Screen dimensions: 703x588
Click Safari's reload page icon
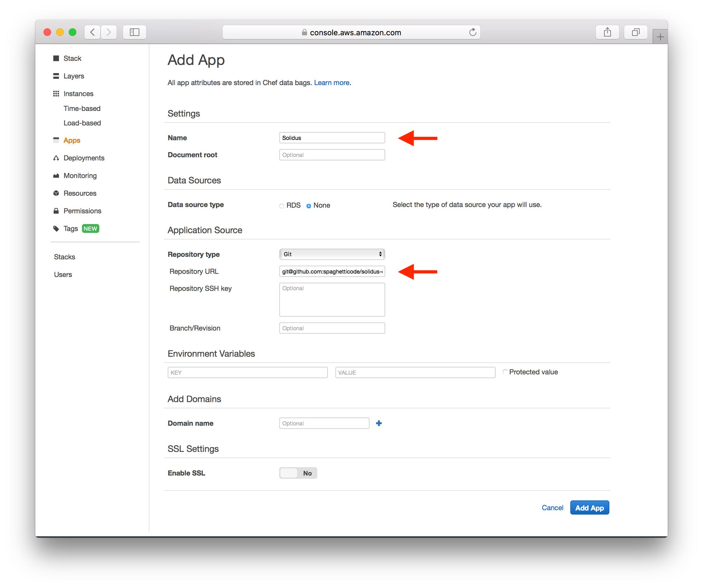tap(472, 32)
